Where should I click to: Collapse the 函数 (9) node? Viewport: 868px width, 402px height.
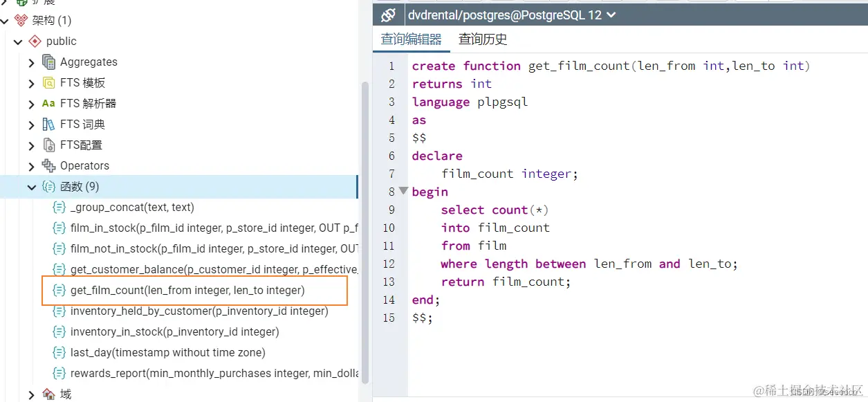pos(31,187)
